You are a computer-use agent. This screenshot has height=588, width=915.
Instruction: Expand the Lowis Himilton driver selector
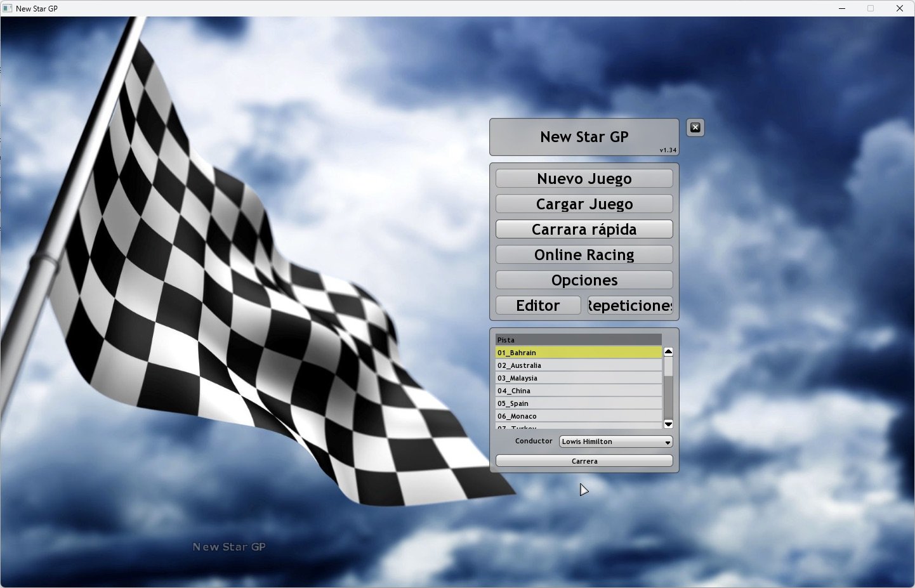(615, 441)
